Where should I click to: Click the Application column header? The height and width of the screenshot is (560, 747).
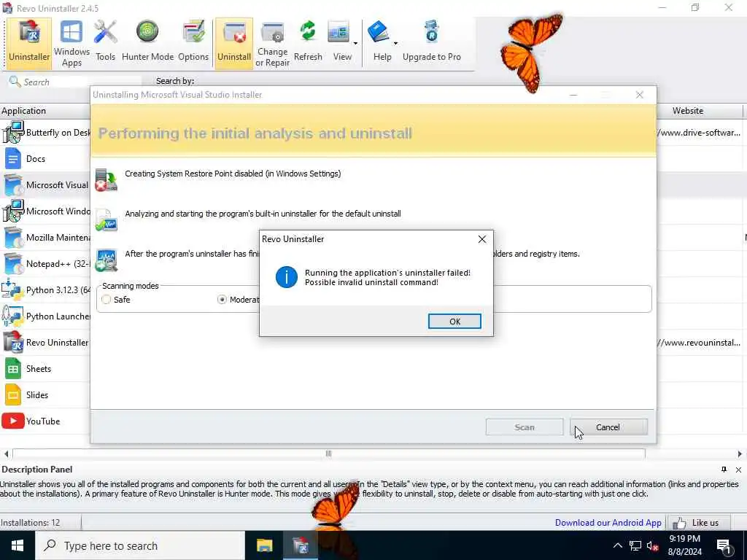click(x=45, y=111)
